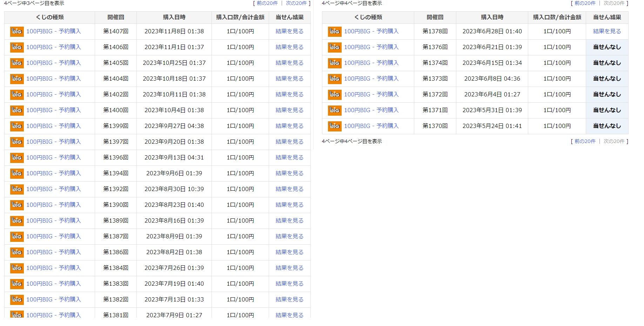
Task: View 結果を見る in row 第1399回
Action: (290, 126)
